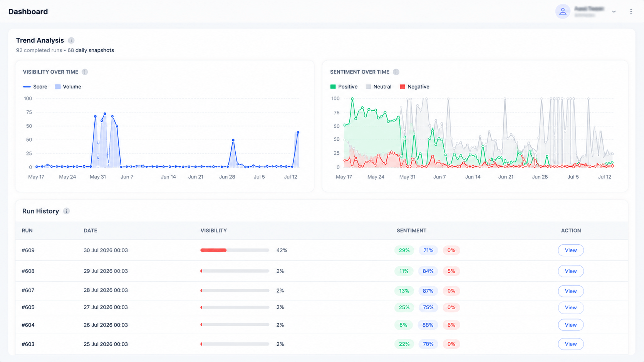The image size is (644, 362).
Task: Click the 13% positive badge for run #607
Action: (x=404, y=291)
